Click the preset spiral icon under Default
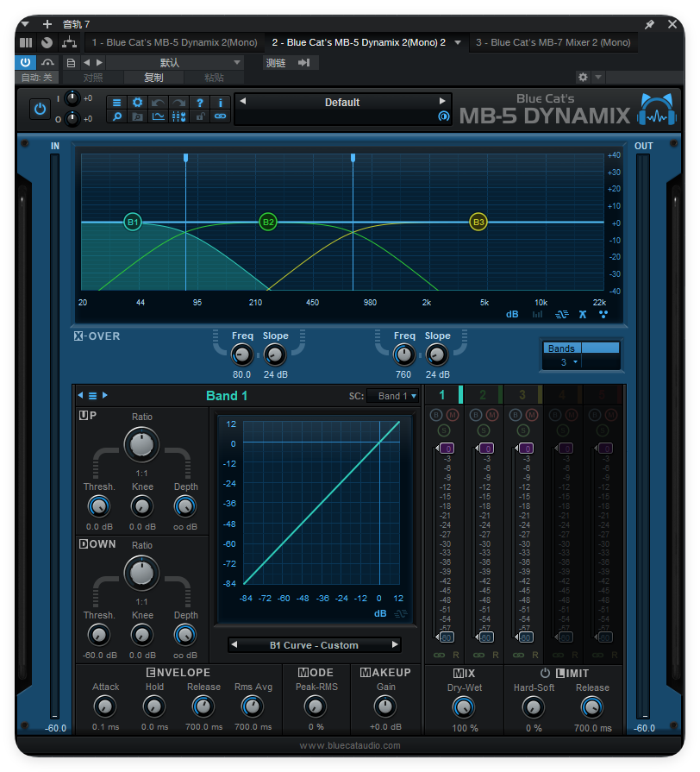Screen dimensions: 700x772 444,116
